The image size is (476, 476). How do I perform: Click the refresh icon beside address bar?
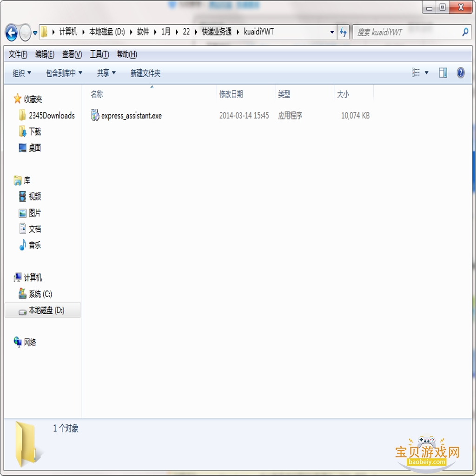coord(344,32)
